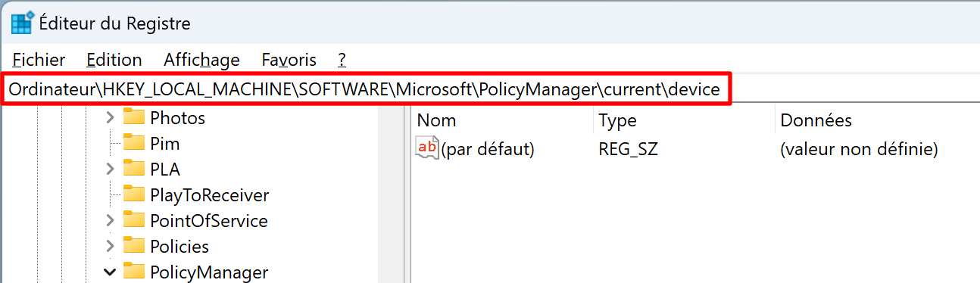Viewport: 980px width, 283px height.
Task: Expand the Policies key
Action: pyautogui.click(x=110, y=246)
